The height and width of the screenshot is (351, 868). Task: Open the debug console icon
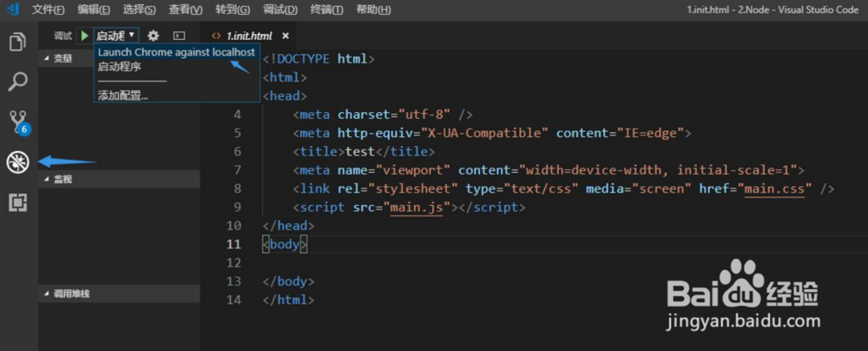tap(179, 36)
